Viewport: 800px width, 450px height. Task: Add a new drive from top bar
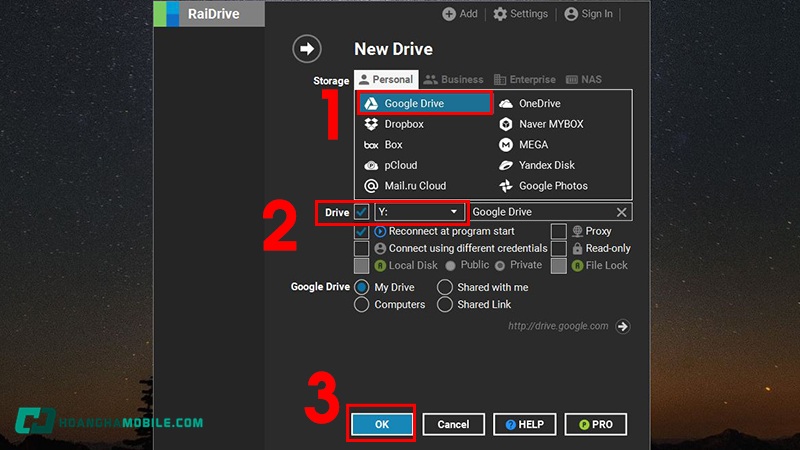pos(460,14)
